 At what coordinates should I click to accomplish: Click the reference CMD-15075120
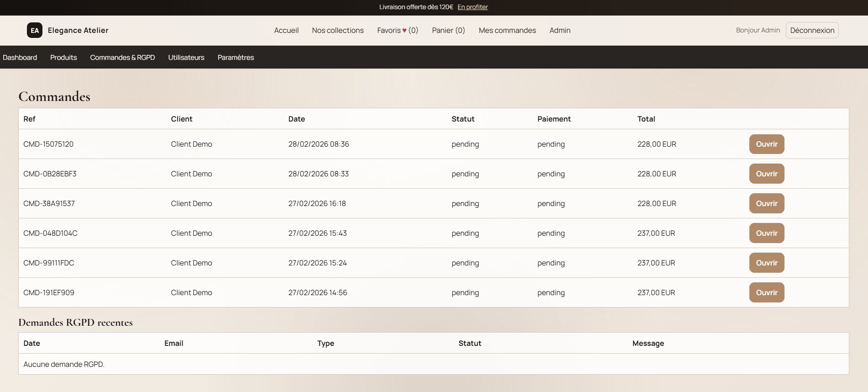(x=48, y=144)
